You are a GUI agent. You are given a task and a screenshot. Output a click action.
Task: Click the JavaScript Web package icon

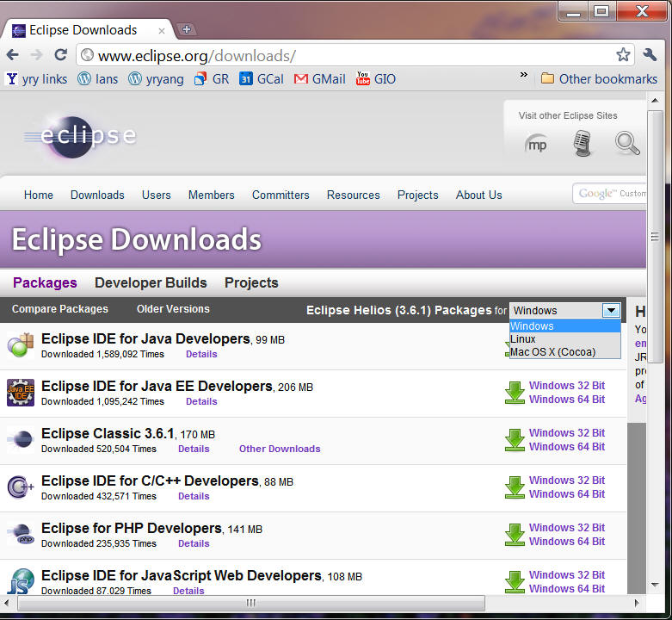pos(21,581)
